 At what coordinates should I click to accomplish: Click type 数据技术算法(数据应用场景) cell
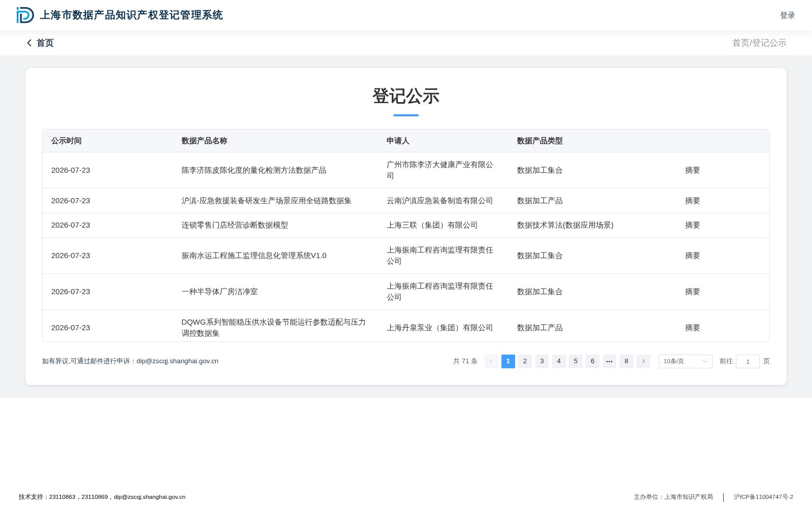pos(565,225)
